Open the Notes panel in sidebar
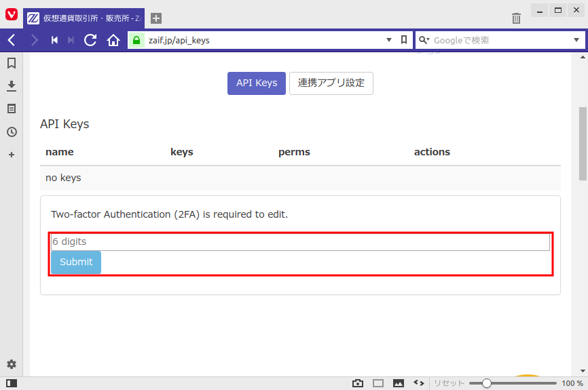The height and width of the screenshot is (390, 588). (12, 109)
